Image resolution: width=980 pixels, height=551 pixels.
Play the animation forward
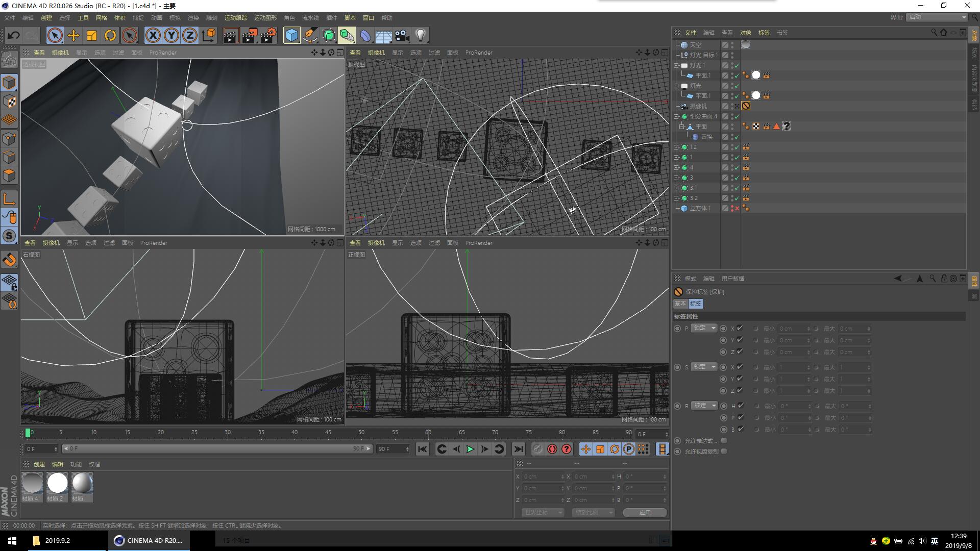click(x=470, y=449)
